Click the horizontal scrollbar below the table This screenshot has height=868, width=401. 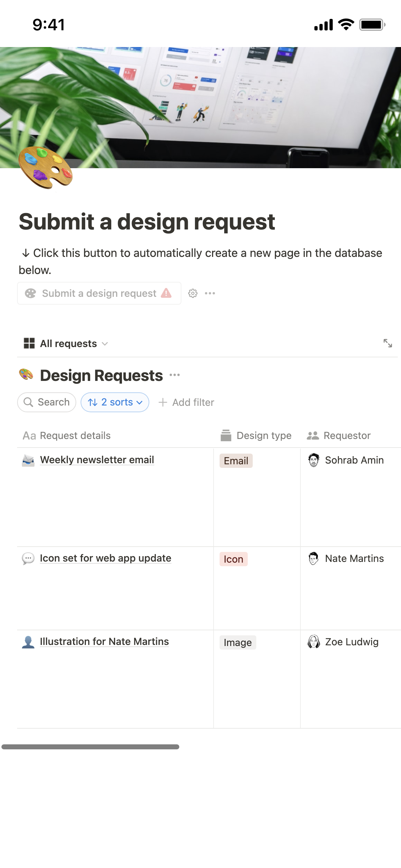point(90,746)
